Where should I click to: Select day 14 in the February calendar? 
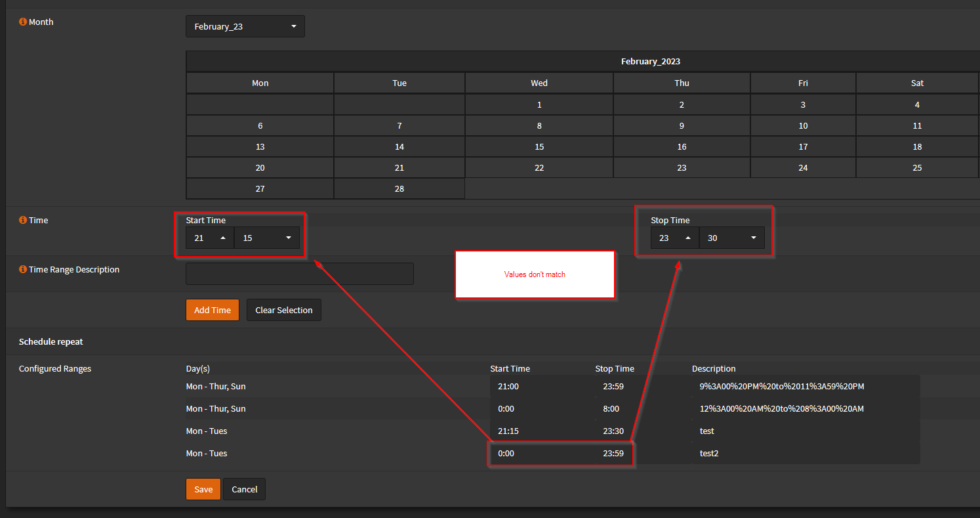399,146
